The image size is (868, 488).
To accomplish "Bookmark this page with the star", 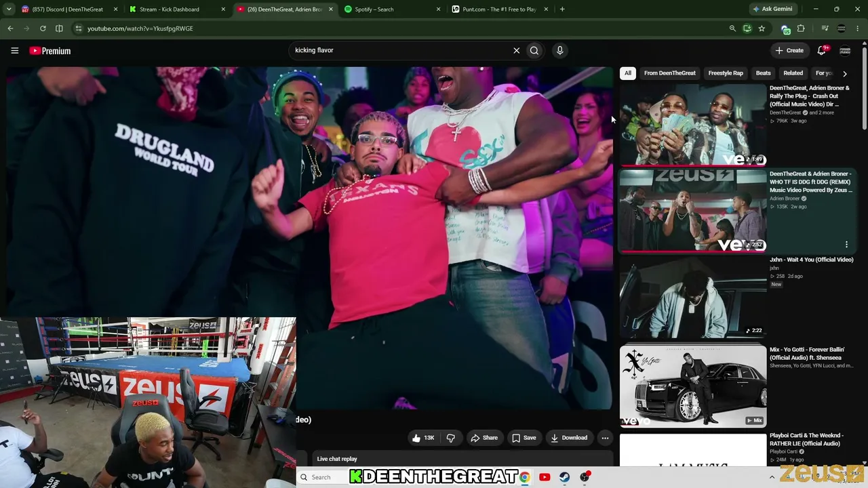I will (762, 28).
